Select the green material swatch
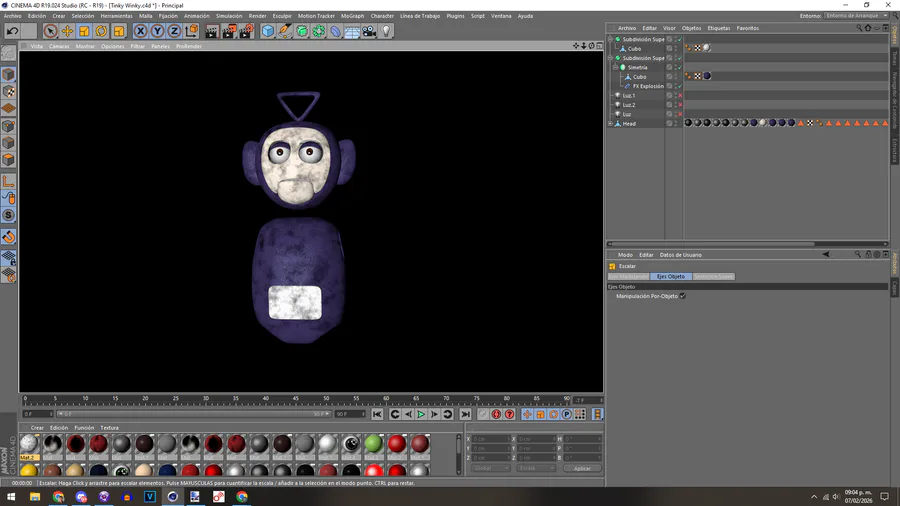900x506 pixels. [x=374, y=443]
